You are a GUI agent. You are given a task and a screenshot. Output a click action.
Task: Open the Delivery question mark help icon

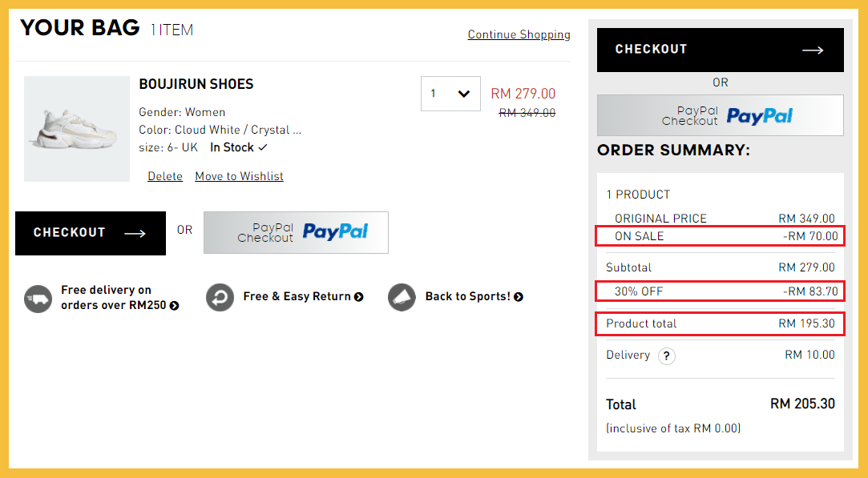[666, 355]
